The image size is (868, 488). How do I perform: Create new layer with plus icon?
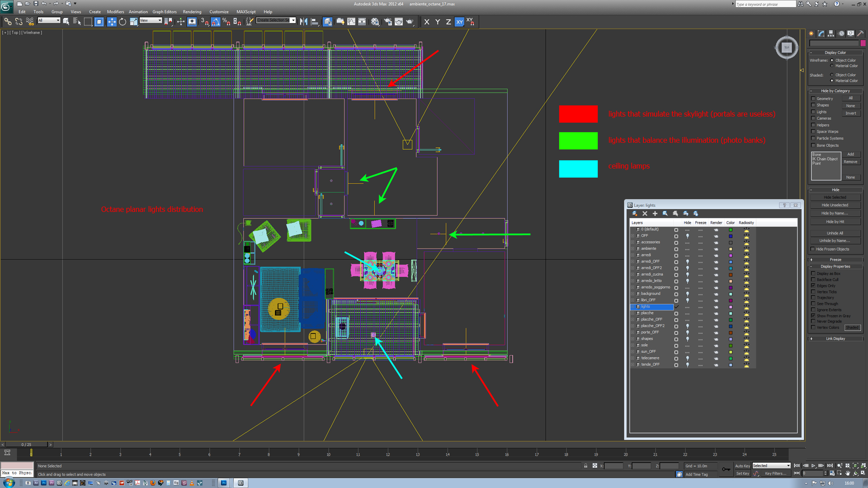click(655, 213)
